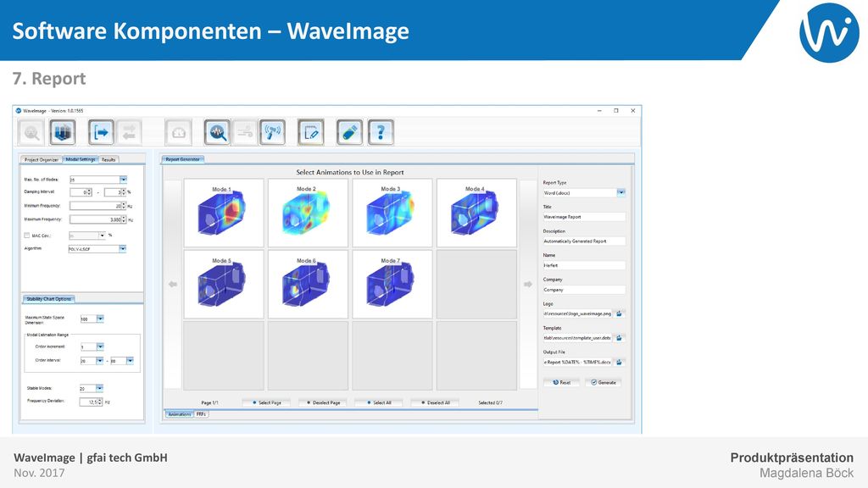Click the report Title input field
868x488 pixels.
pyautogui.click(x=584, y=217)
